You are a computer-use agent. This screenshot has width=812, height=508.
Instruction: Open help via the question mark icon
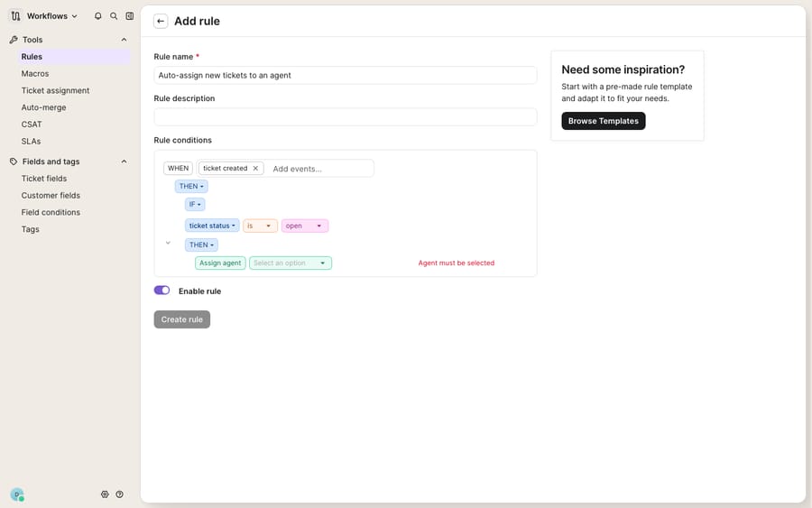[x=120, y=494]
